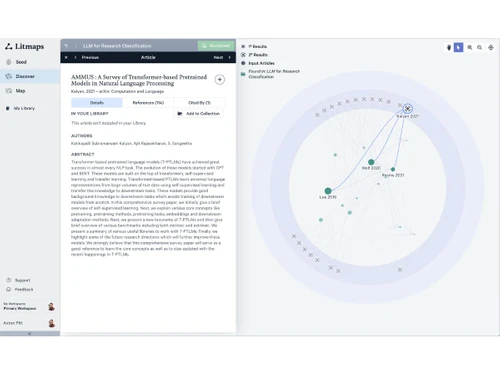Screen dimensions: 500x375
Task: Open the Primary Workspace switcher
Action: [x=29, y=306]
